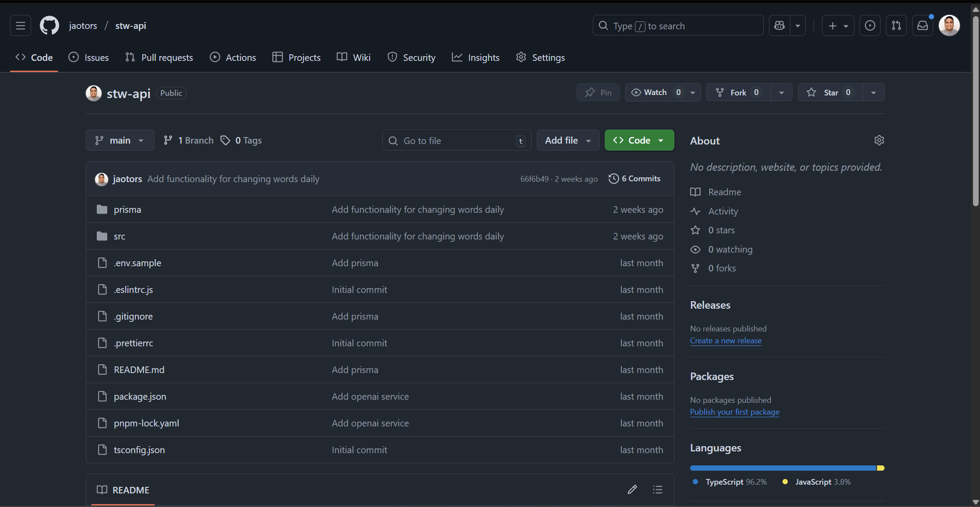Open the issues icon in header
Screen dimensions: 980x507
pos(870,26)
